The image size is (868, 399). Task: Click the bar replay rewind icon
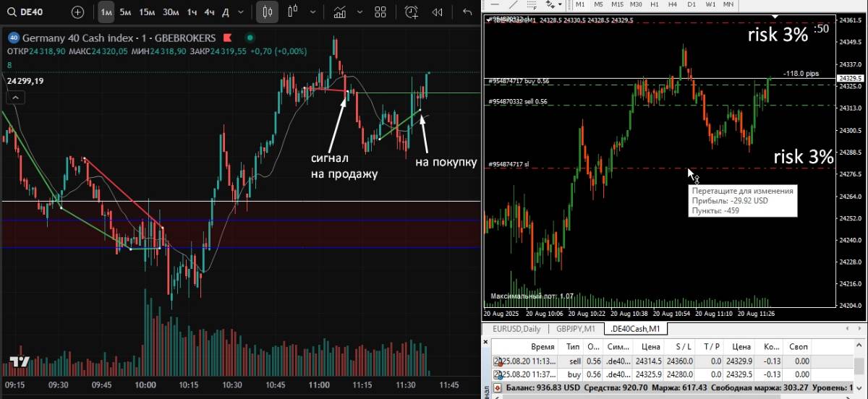[x=437, y=12]
